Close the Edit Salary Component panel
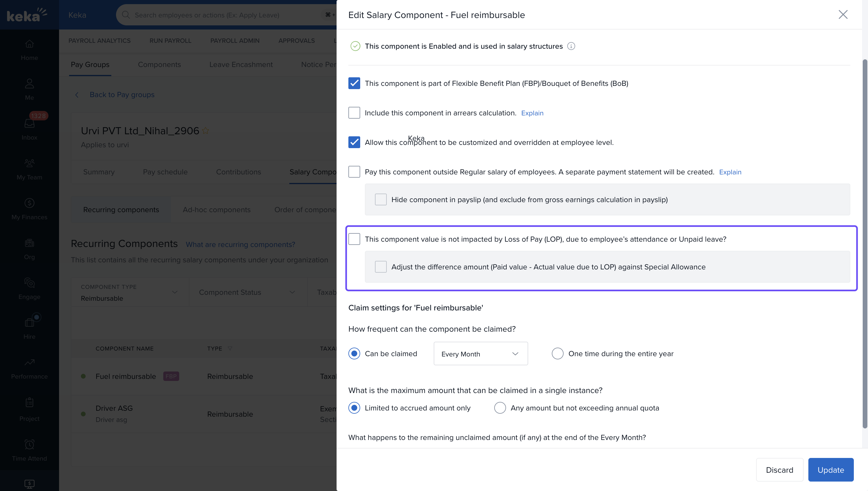The image size is (868, 491). click(843, 14)
